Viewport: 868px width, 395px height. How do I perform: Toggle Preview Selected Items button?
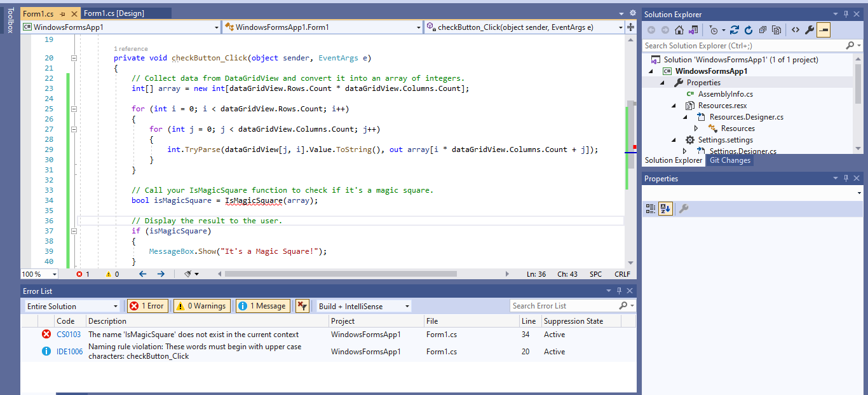(x=824, y=30)
